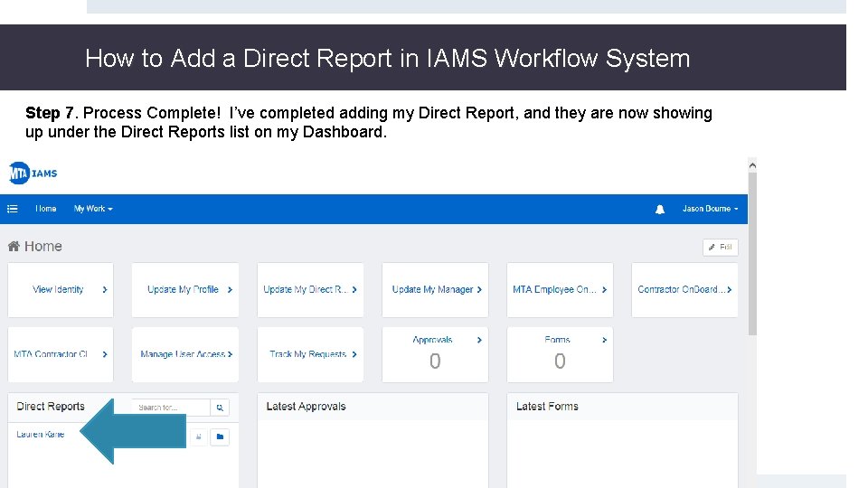Click the Direct Reports panel heading
868x488 pixels.
click(51, 406)
